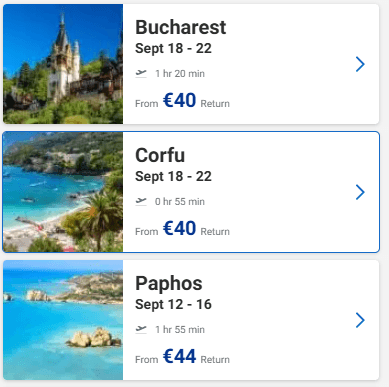Image resolution: width=389 pixels, height=387 pixels.
Task: Click plane icon beside 0 hr 55 min
Action: (x=141, y=201)
